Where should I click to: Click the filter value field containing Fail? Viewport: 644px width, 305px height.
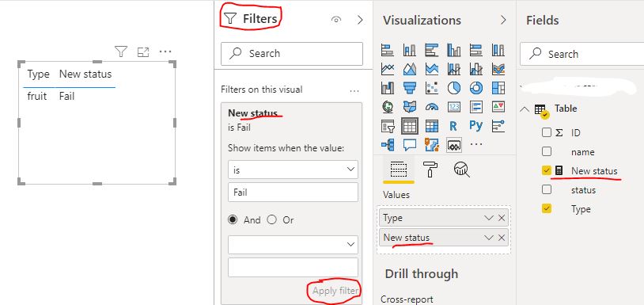(293, 192)
